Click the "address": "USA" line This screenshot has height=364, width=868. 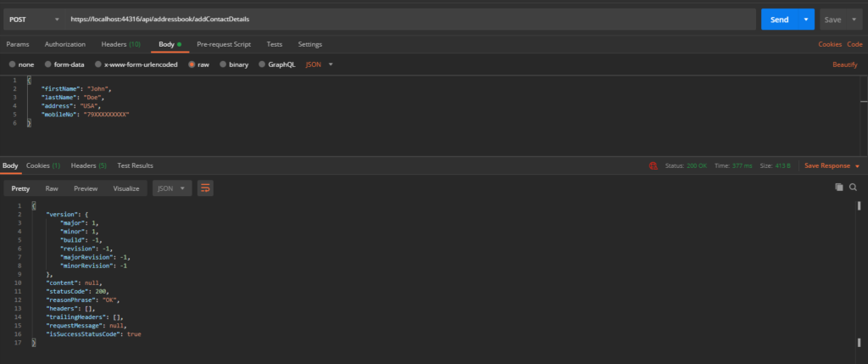[x=71, y=105]
